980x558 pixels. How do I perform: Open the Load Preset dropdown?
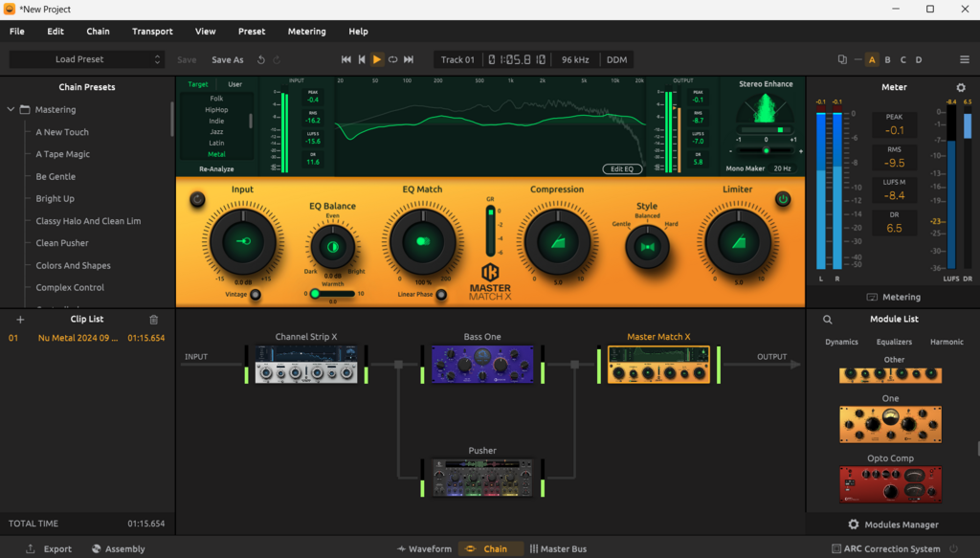(x=86, y=58)
